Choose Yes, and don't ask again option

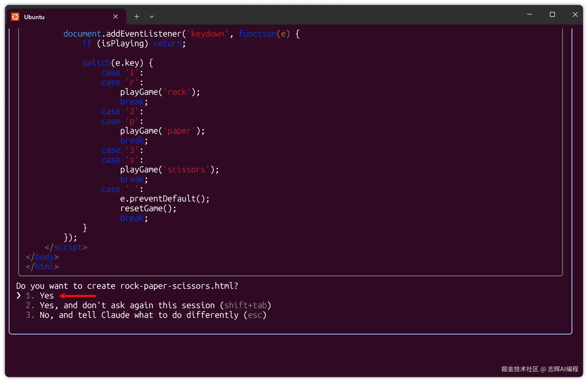(127, 305)
